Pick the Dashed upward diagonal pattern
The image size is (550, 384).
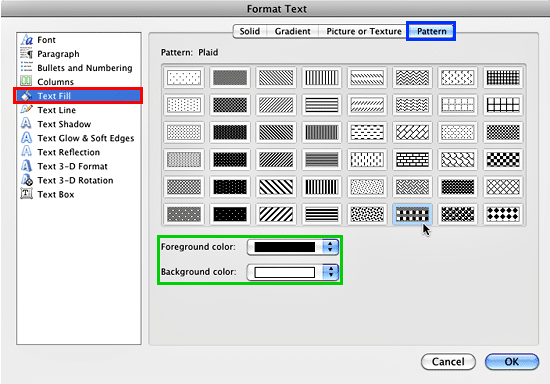click(367, 105)
